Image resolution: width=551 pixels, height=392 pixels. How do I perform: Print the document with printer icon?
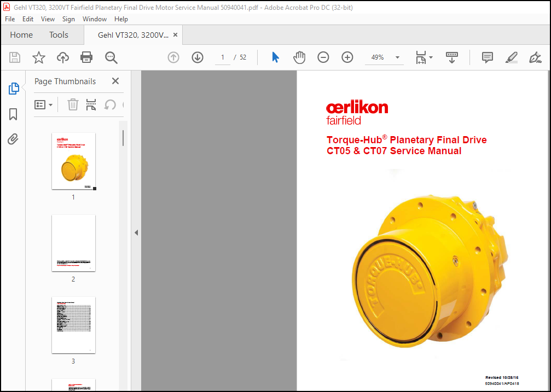tap(86, 57)
